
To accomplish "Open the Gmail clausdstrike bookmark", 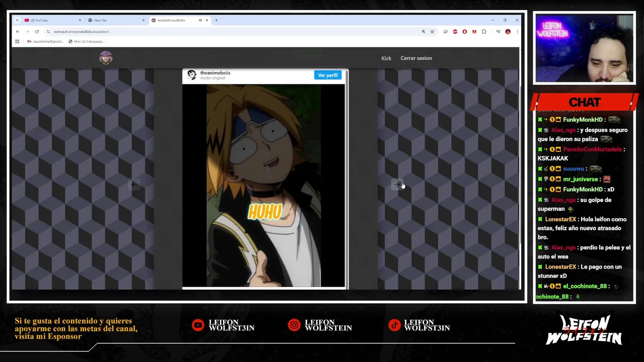I will tap(45, 41).
